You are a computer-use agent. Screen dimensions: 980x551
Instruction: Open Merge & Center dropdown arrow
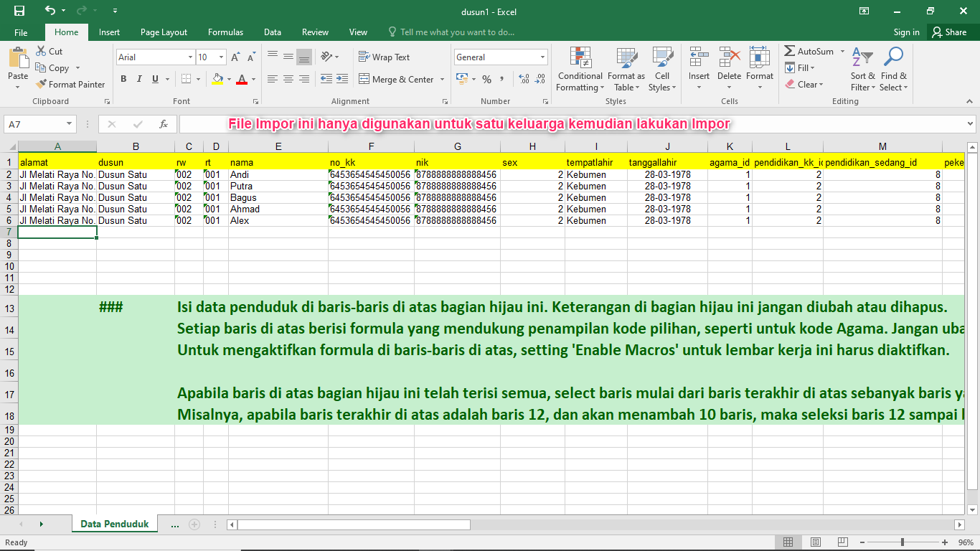(442, 80)
